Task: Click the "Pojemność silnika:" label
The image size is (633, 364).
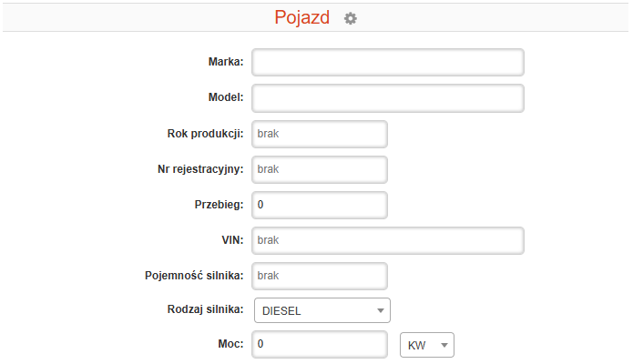Action: 194,275
